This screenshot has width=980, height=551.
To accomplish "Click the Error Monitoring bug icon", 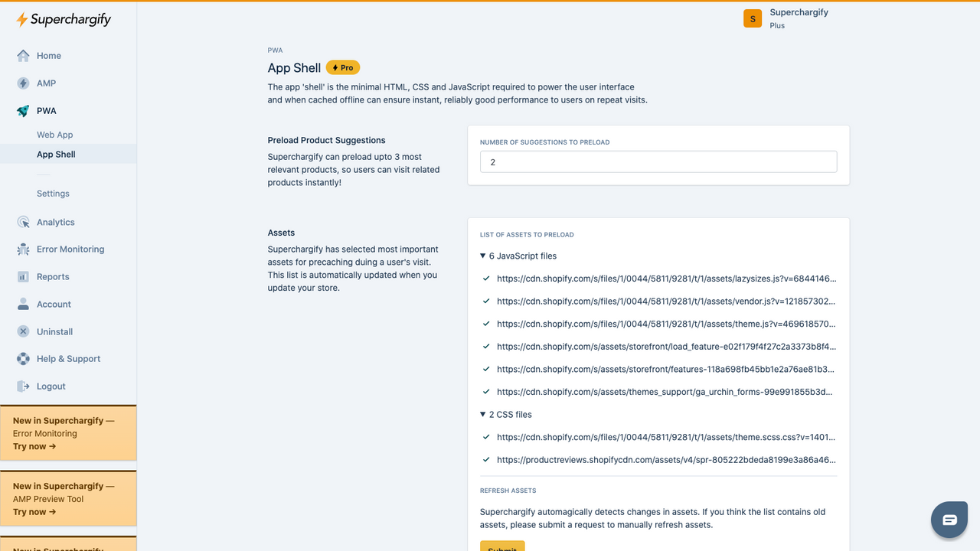I will point(23,249).
